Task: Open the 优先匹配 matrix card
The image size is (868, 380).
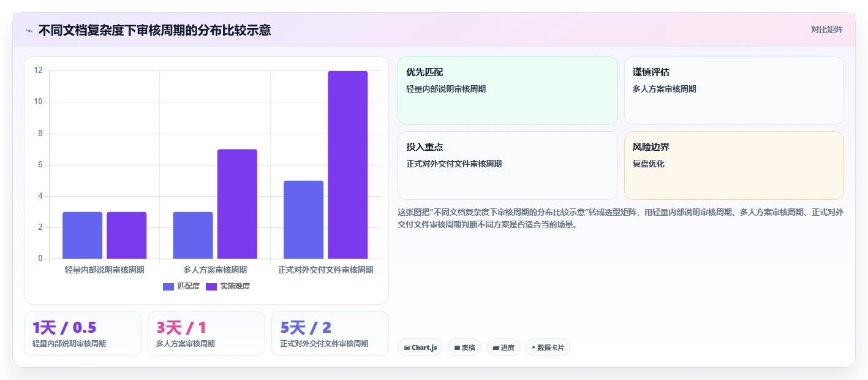Action: coord(508,91)
